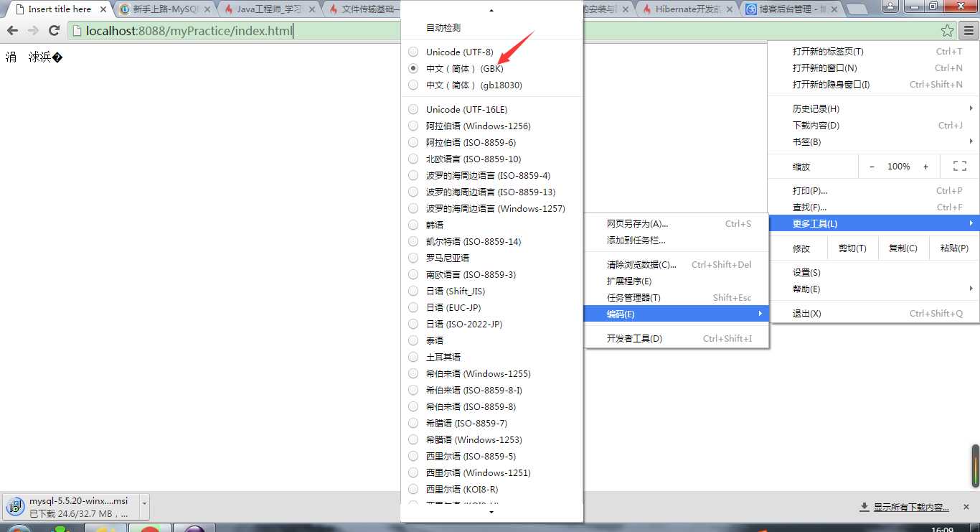Expand the 历史记录(H) submenu
The image size is (980, 532).
click(873, 108)
